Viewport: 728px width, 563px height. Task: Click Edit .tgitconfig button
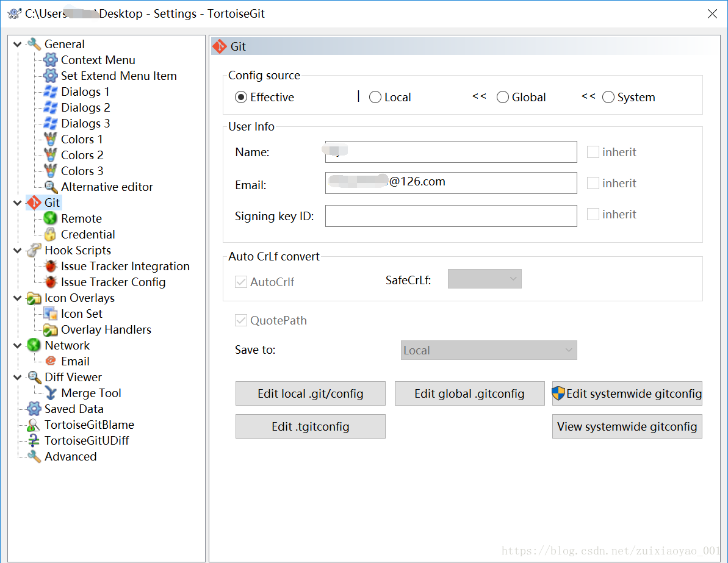[x=310, y=426]
